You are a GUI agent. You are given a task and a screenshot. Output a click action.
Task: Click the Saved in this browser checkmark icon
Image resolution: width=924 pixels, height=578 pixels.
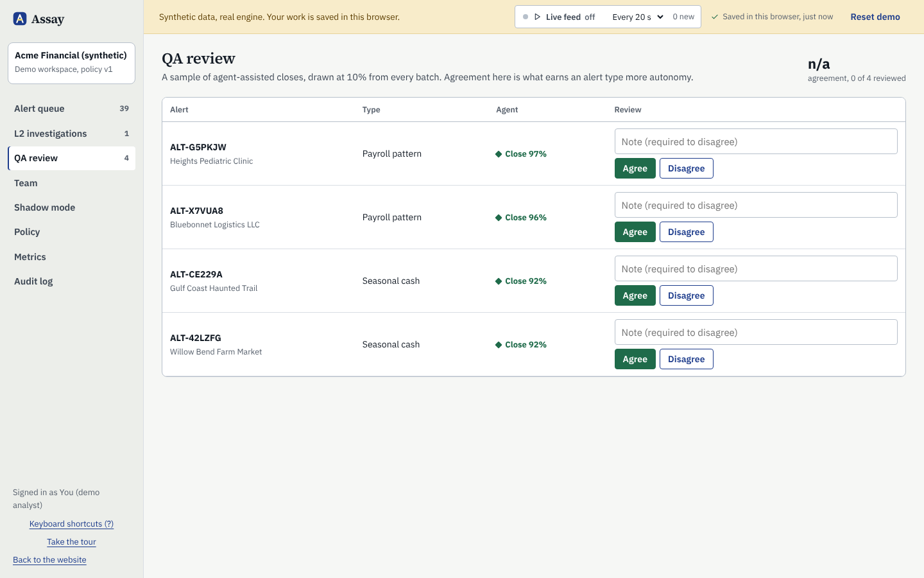[715, 17]
